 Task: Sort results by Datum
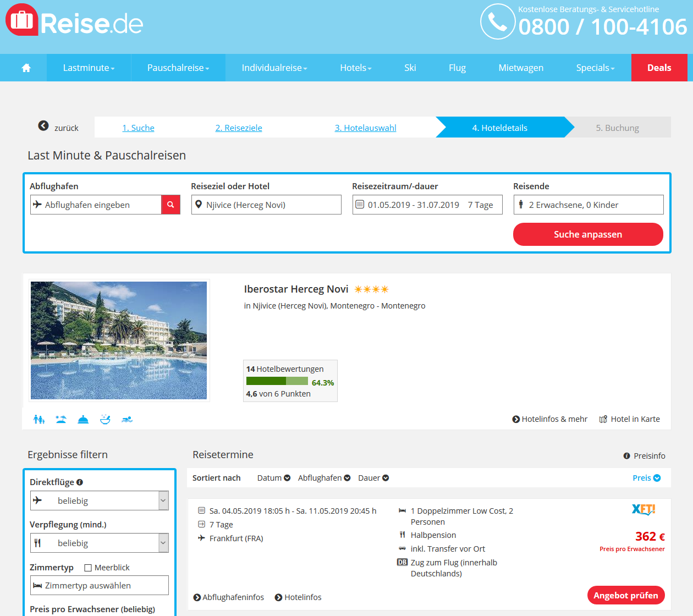tap(274, 478)
